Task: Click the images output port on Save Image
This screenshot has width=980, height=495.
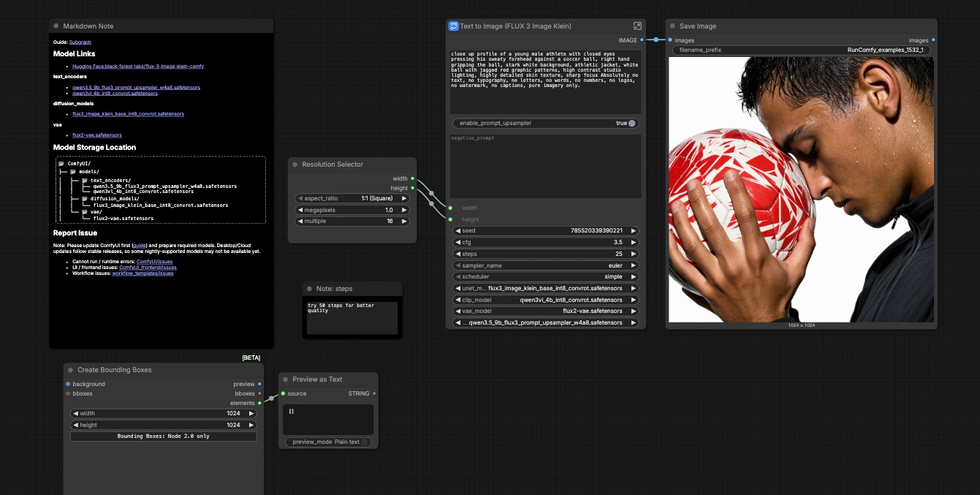Action: point(933,40)
